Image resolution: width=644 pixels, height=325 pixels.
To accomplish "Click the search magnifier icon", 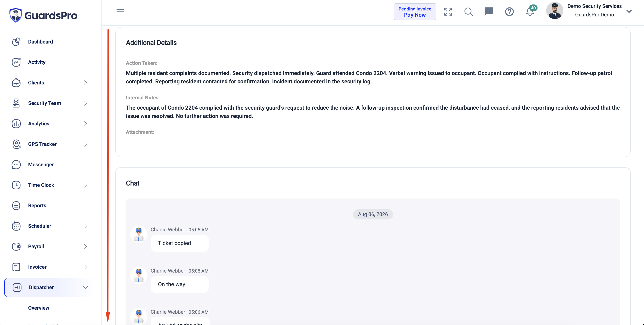I will pyautogui.click(x=469, y=12).
